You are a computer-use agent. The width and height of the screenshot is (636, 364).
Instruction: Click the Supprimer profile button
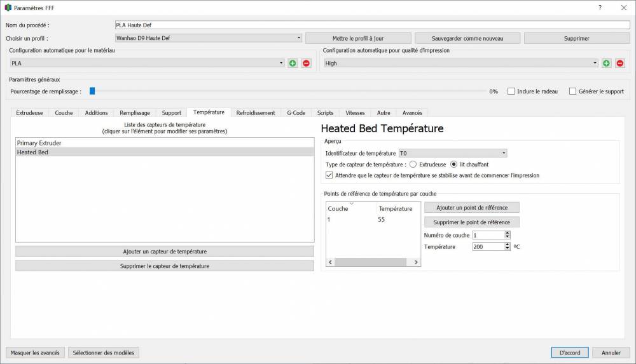coord(576,38)
